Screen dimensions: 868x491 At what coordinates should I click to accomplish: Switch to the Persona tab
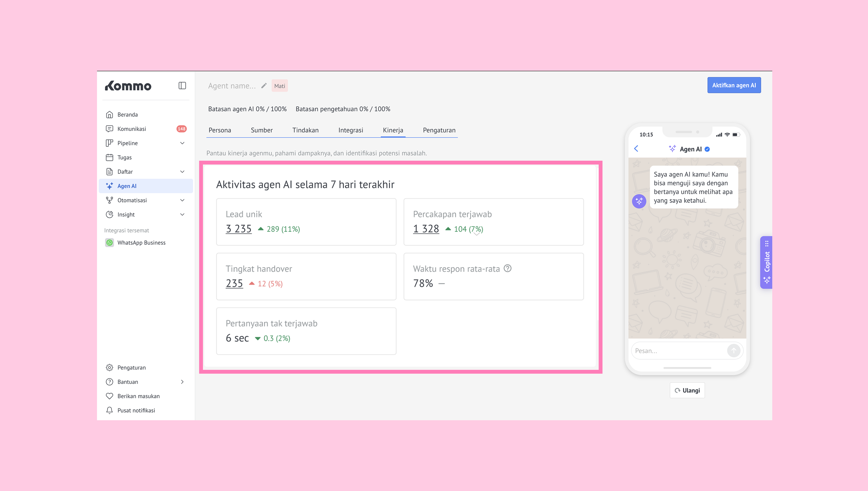[220, 130]
